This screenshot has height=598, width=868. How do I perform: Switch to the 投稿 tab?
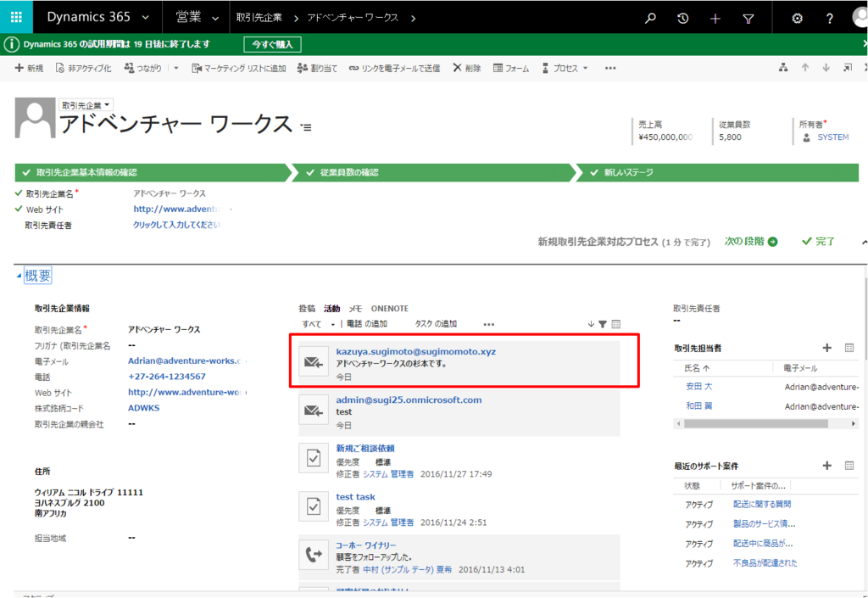click(307, 309)
